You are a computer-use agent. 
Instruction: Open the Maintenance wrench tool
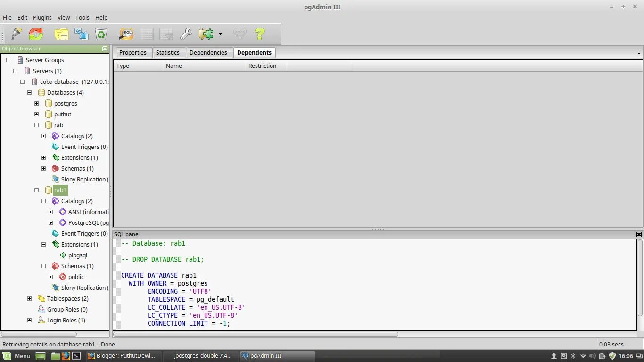[186, 34]
